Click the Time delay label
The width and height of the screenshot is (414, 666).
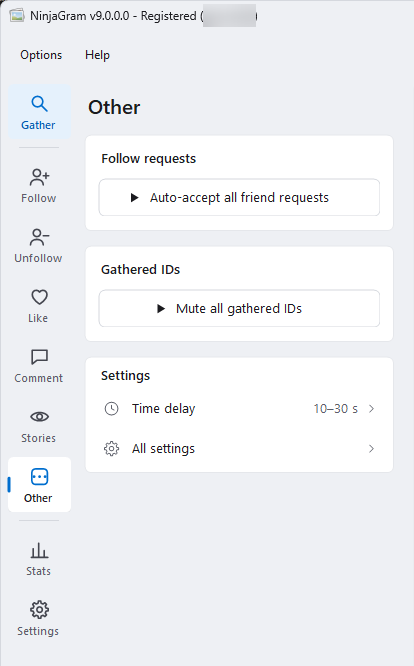pos(163,409)
